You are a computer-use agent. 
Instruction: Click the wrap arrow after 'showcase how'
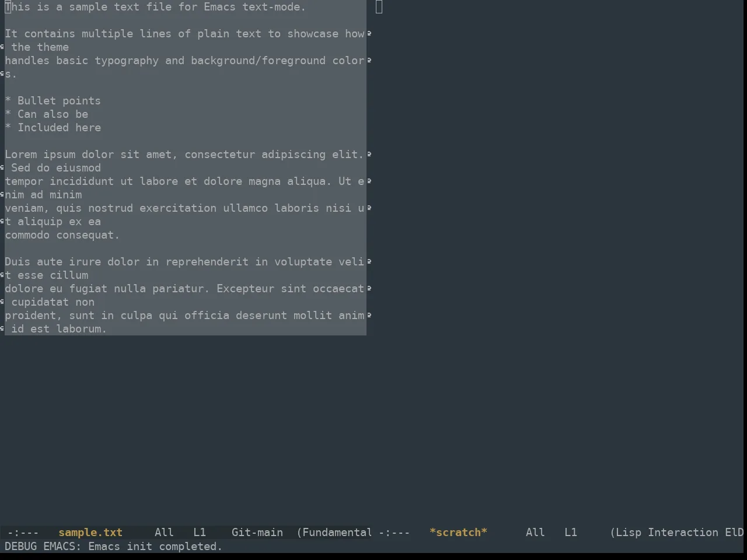[x=369, y=33]
